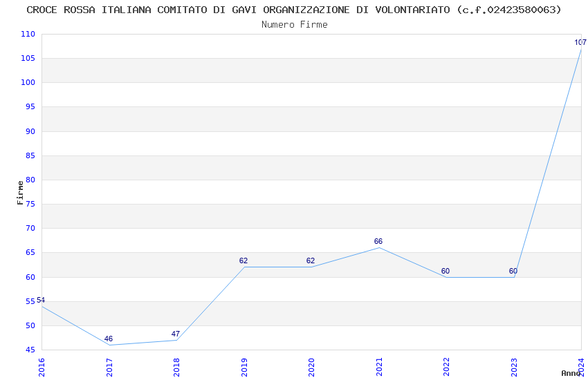588x380 pixels.
Task: Click the data label 66 for 2021
Action: click(378, 242)
